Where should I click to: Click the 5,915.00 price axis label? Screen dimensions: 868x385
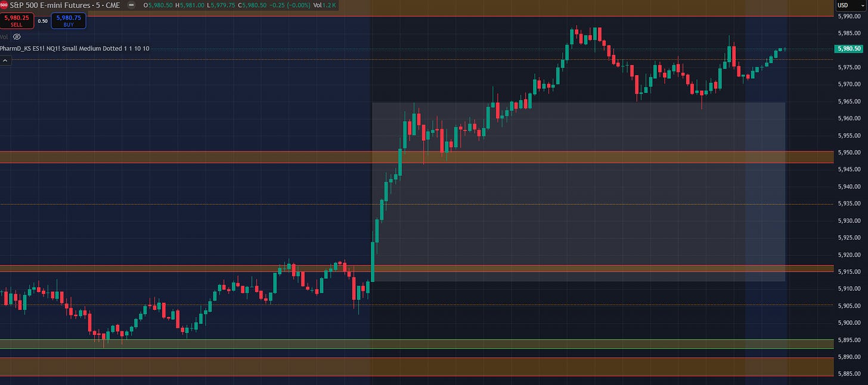[848, 272]
